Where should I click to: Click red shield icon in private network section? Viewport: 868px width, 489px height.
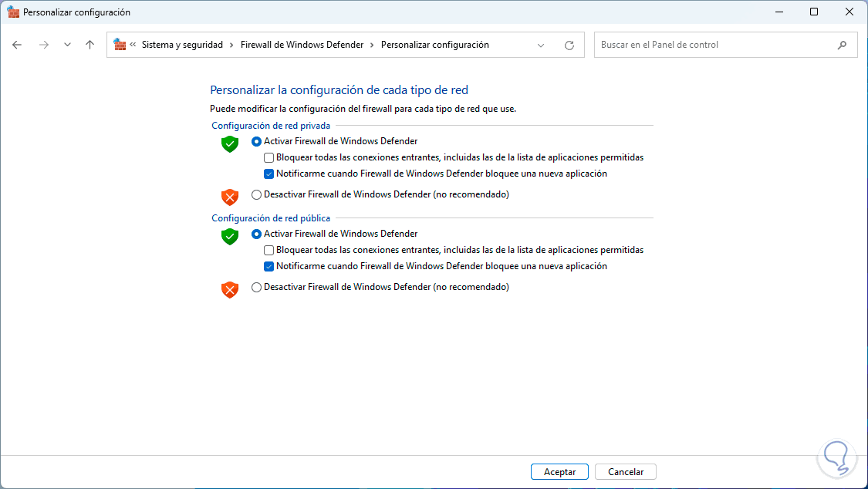(230, 197)
